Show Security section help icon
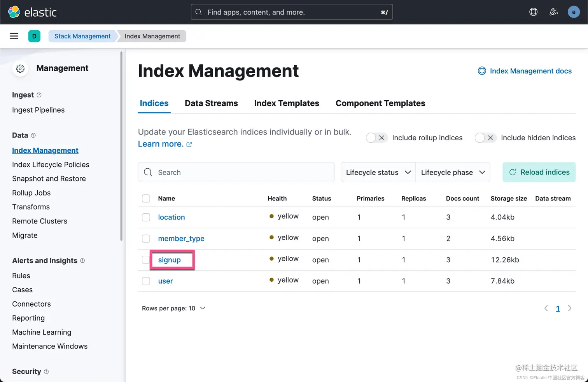The height and width of the screenshot is (382, 588). pyautogui.click(x=46, y=372)
